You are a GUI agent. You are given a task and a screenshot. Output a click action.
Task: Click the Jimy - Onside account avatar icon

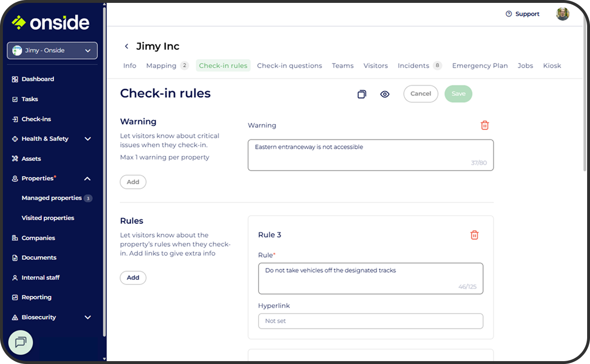click(x=17, y=50)
